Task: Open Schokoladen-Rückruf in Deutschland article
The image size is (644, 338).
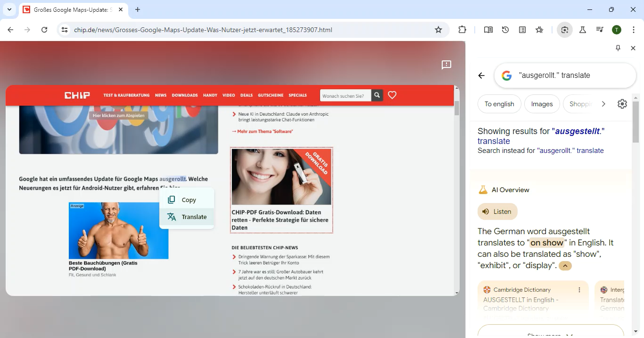Action: coord(275,289)
